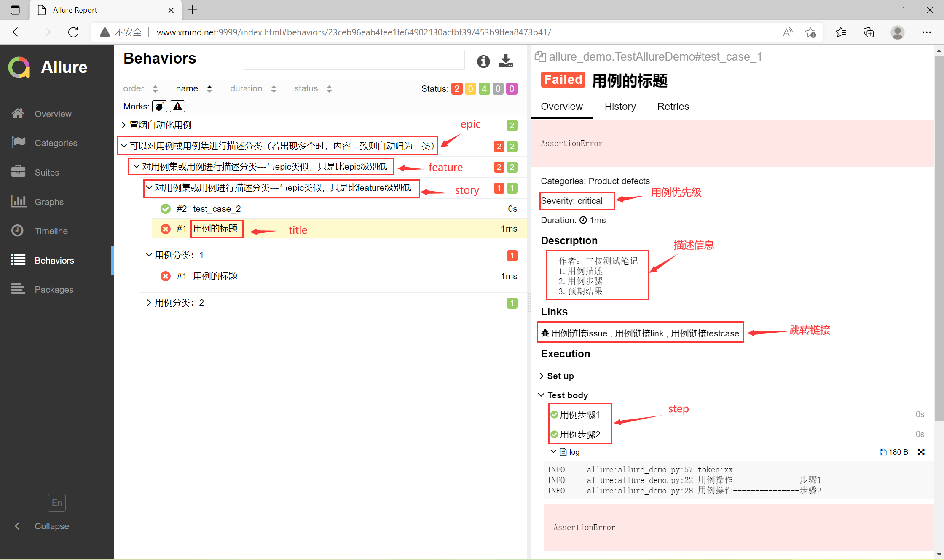Screen dimensions: 944x560
Task: Switch to the History tab
Action: coord(620,107)
